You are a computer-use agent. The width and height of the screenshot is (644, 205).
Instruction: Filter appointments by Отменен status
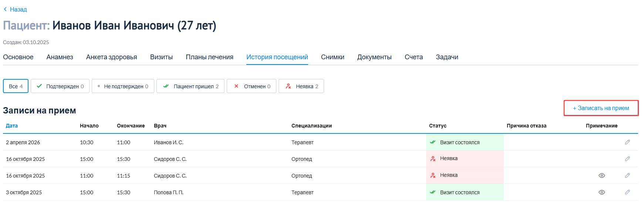(252, 86)
